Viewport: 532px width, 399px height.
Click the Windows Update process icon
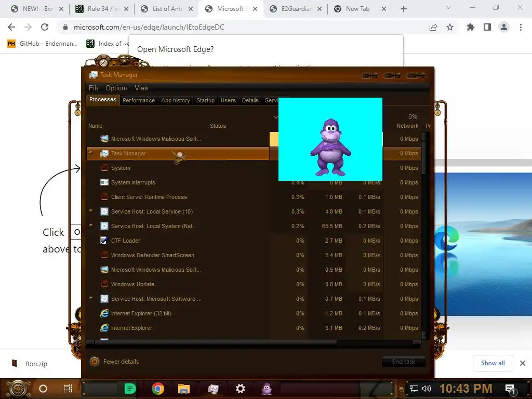point(104,284)
